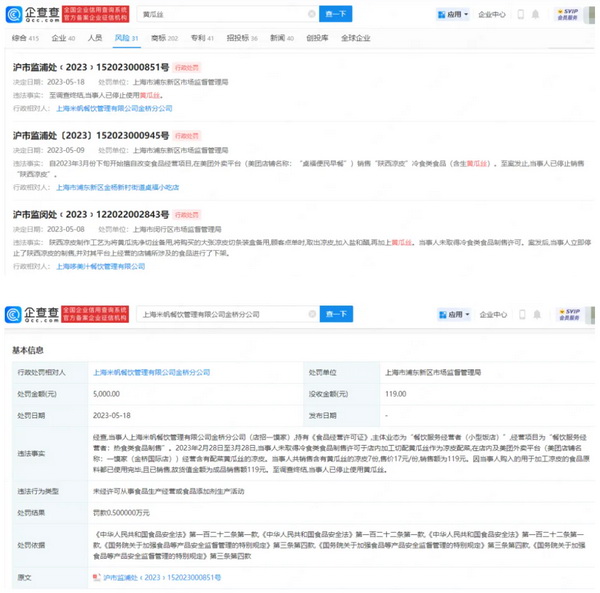
Task: Click the 基本信息 section heading
Action: coord(28,350)
